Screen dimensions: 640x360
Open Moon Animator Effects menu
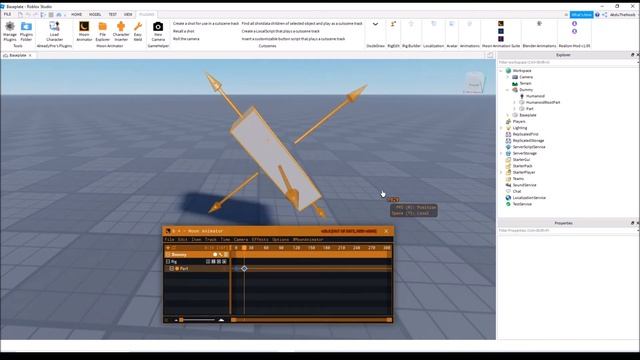pyautogui.click(x=260, y=240)
